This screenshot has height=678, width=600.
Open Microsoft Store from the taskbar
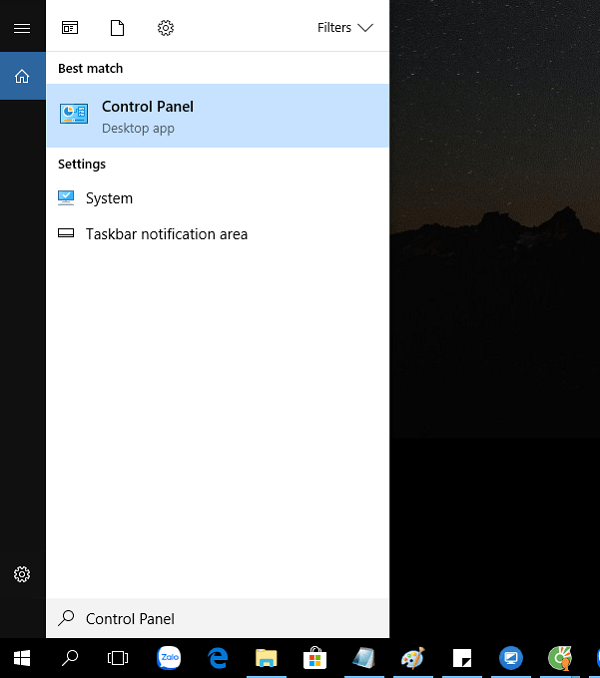click(x=315, y=658)
